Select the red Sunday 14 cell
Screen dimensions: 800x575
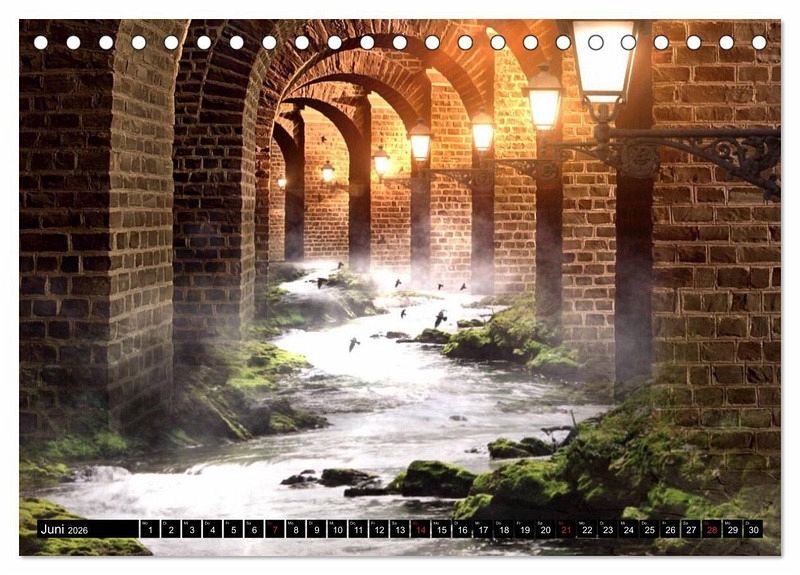click(421, 529)
